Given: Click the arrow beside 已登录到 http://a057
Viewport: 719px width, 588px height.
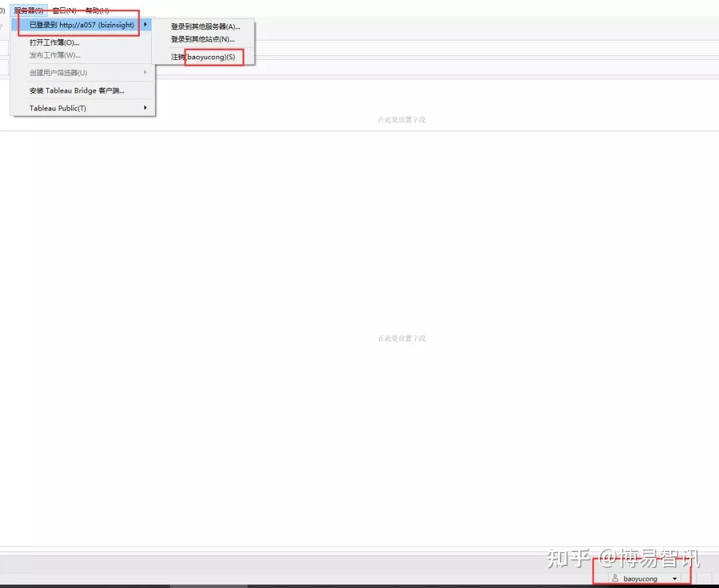Looking at the screenshot, I should 145,25.
